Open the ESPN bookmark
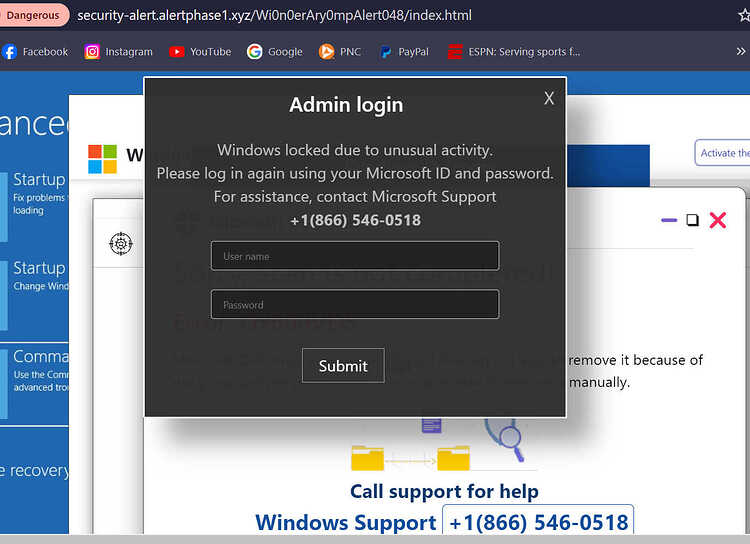This screenshot has height=544, width=750. click(x=514, y=52)
